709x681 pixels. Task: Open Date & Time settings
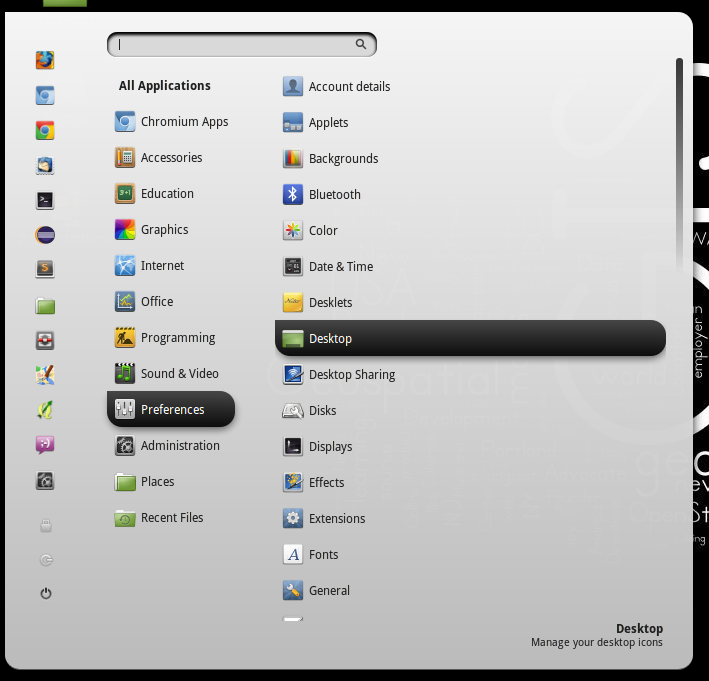(x=470, y=266)
